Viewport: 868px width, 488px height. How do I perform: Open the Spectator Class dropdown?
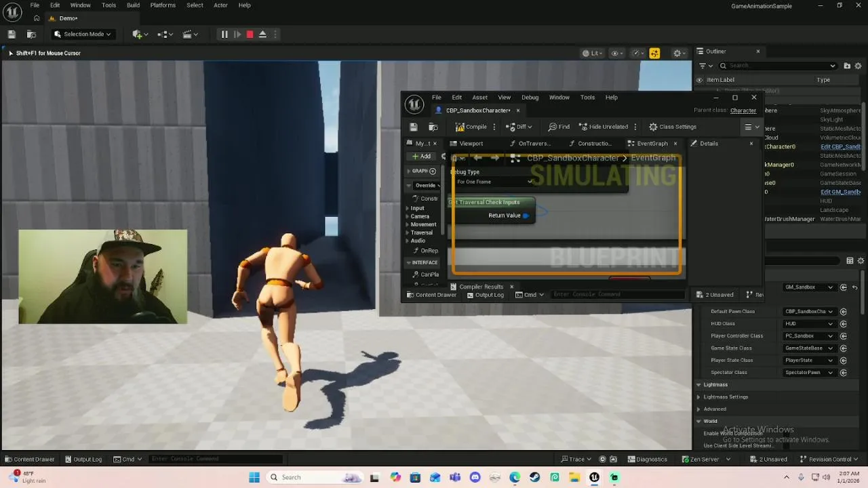[809, 373]
